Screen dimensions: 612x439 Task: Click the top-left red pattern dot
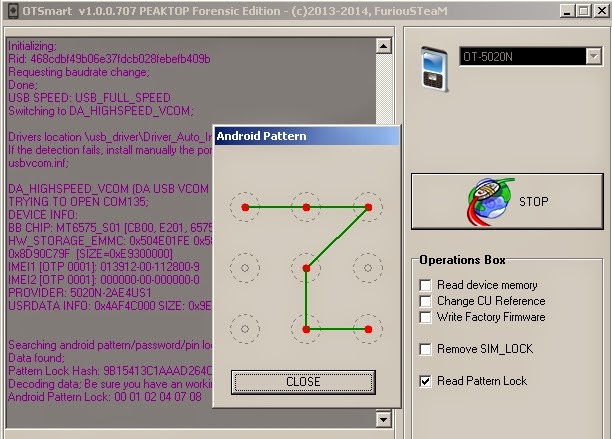tap(245, 207)
